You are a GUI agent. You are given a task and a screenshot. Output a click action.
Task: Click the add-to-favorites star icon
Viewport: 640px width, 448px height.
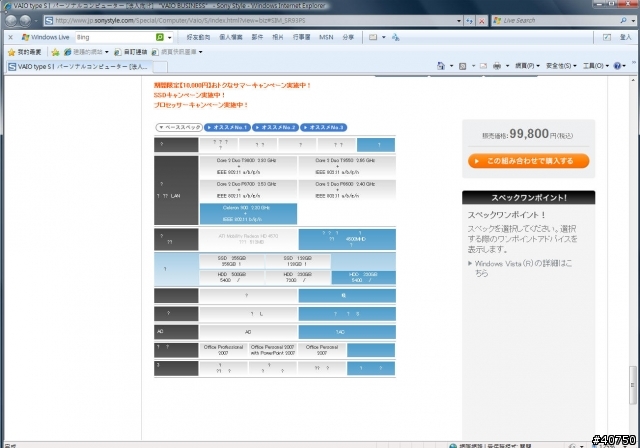click(x=56, y=52)
